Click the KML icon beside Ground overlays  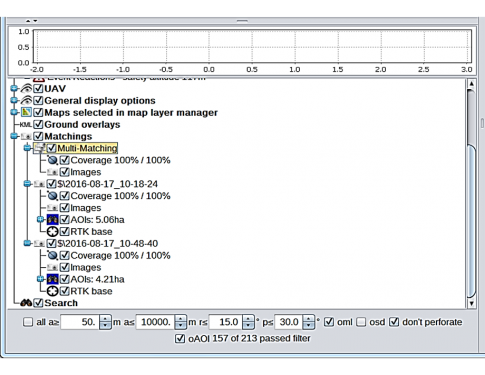tap(26, 125)
